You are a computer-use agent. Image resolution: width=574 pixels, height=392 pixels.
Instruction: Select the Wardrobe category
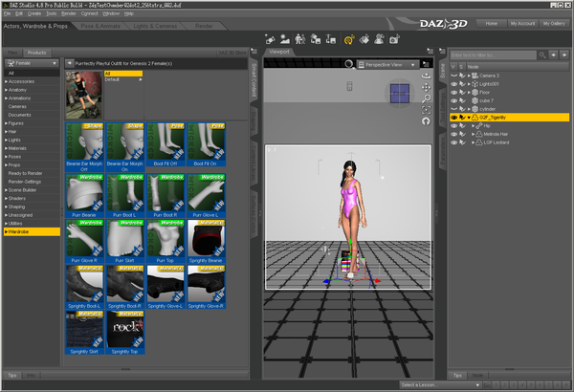click(32, 231)
